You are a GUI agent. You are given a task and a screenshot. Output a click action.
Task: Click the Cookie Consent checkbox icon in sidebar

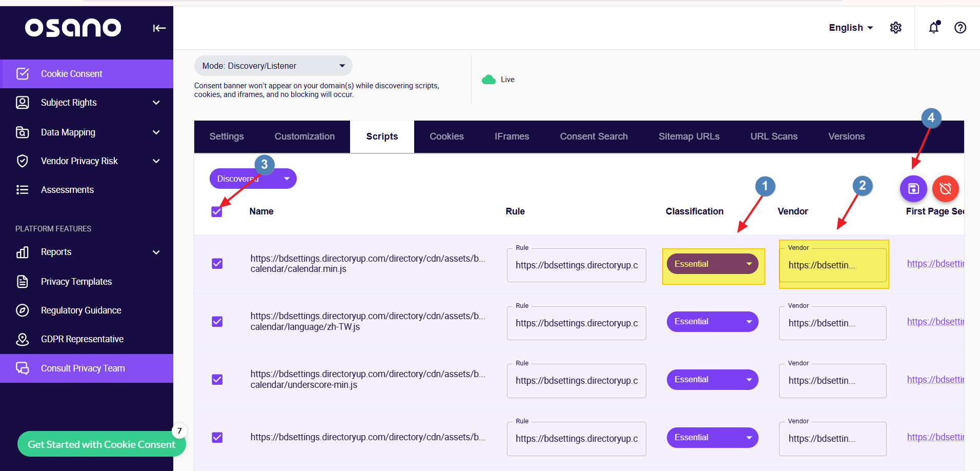click(23, 74)
